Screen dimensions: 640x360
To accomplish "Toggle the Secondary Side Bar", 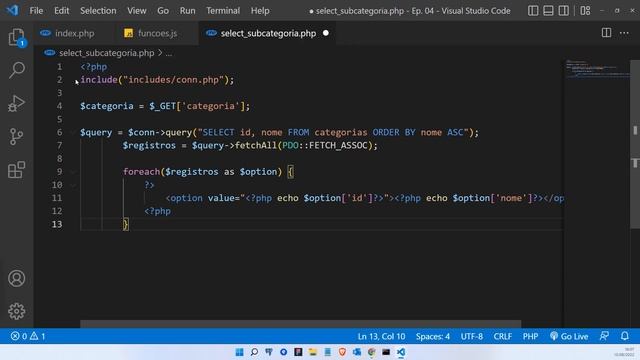I will [564, 11].
